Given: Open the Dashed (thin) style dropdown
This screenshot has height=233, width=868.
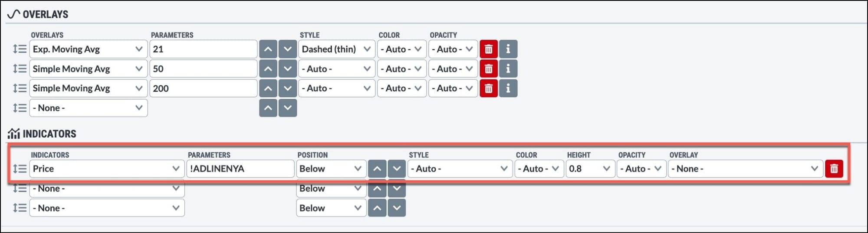Looking at the screenshot, I should pos(336,49).
